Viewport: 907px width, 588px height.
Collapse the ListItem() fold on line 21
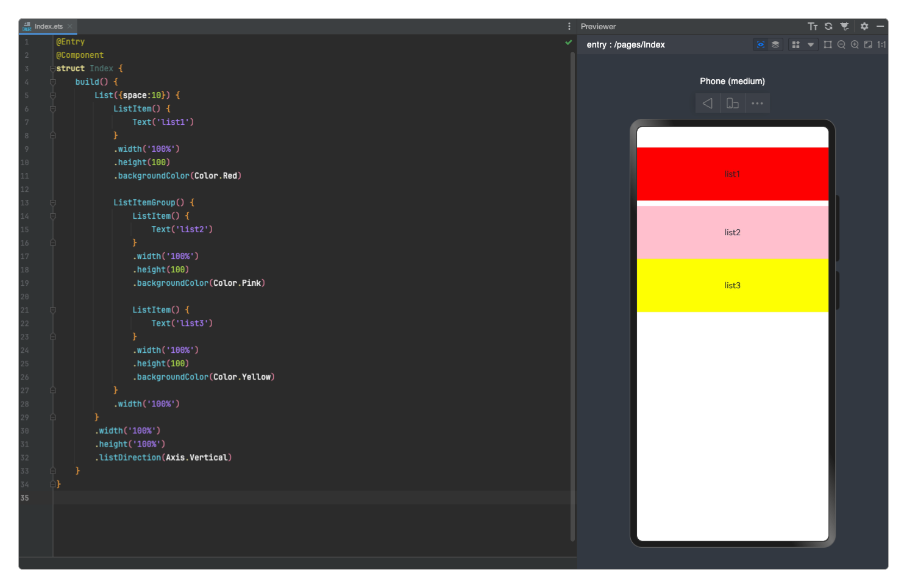pos(52,310)
